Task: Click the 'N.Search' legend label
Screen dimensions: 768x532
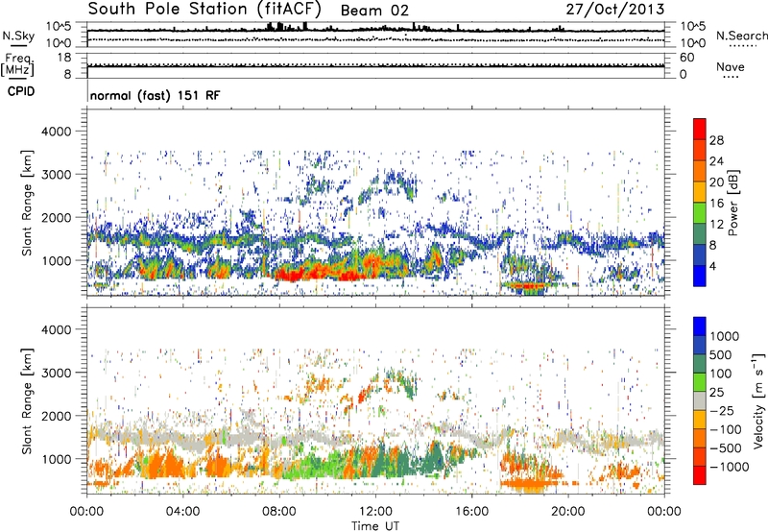Action: pyautogui.click(x=741, y=36)
